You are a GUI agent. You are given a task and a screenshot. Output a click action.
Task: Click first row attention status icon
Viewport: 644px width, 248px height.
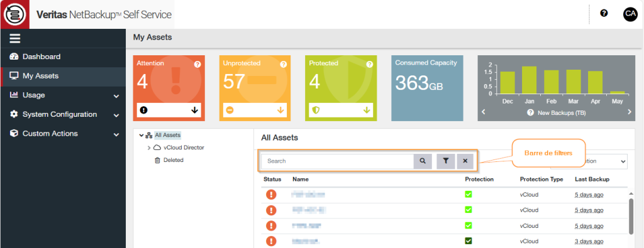click(271, 195)
